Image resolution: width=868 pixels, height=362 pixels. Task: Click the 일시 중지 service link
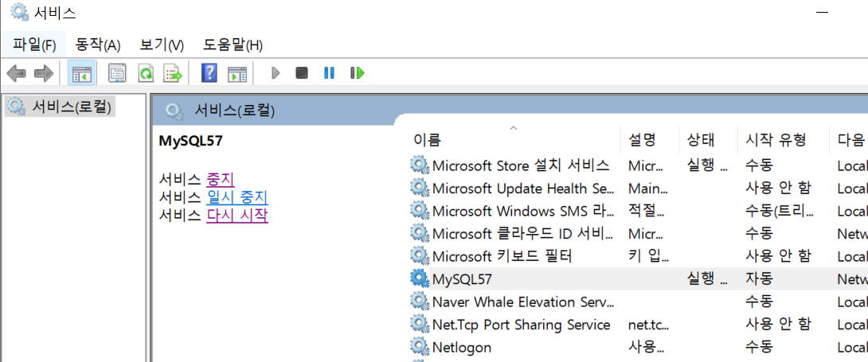(x=237, y=197)
